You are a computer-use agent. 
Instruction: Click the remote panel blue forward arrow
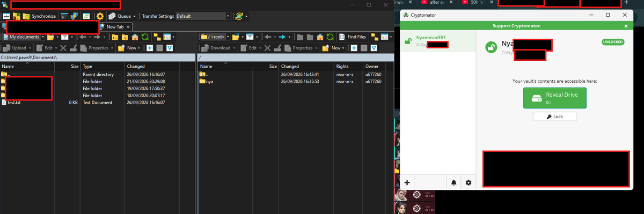[x=282, y=37]
